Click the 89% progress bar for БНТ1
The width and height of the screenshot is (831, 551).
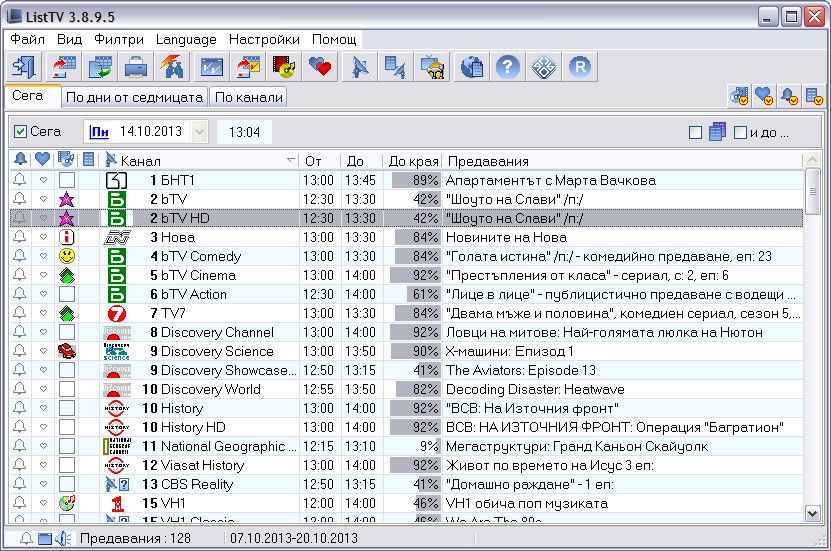tap(416, 180)
